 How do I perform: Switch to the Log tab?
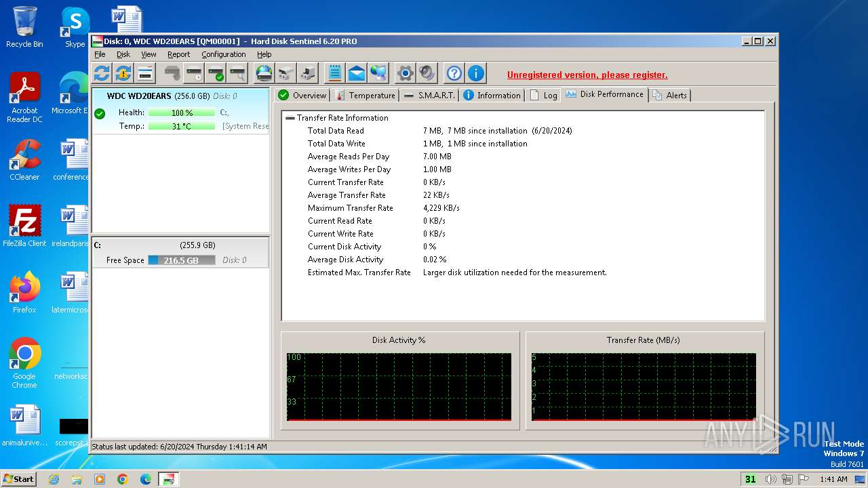tap(544, 96)
